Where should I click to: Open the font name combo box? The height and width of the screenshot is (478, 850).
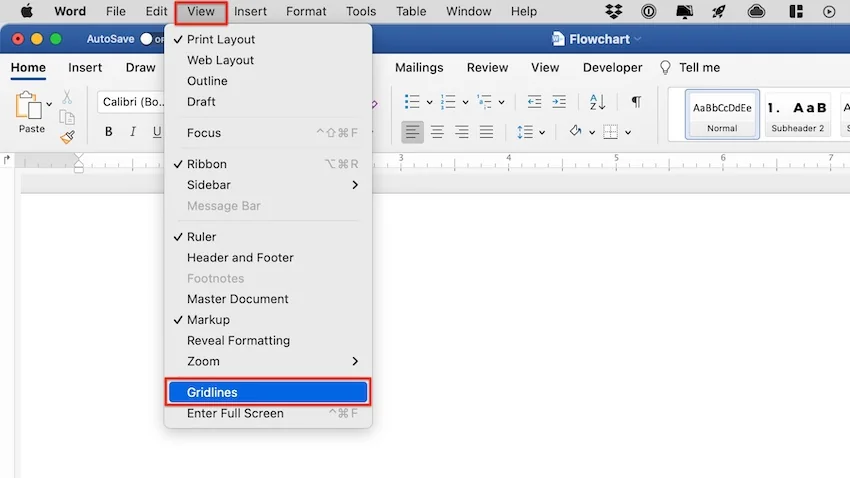(x=132, y=102)
